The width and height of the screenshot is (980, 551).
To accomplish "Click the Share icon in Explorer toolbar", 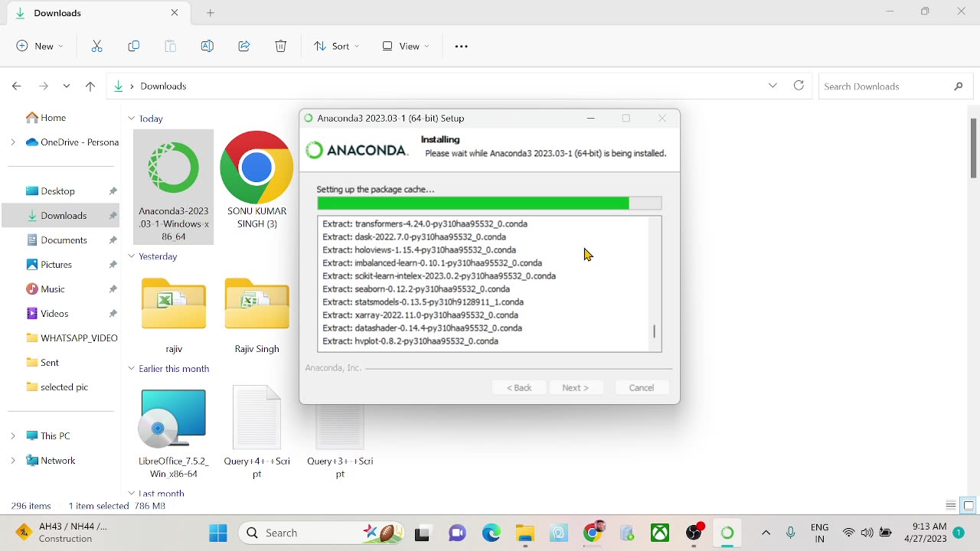I will point(244,46).
